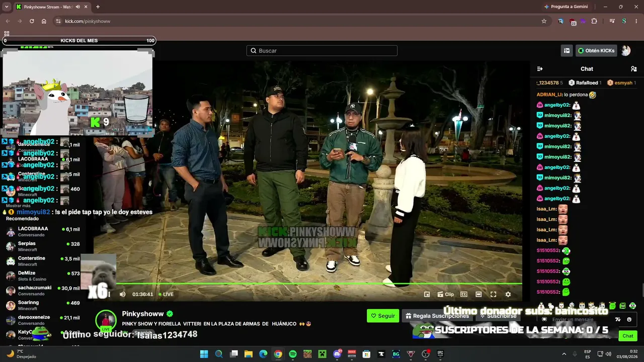Open the Soarinng recommended channel
The height and width of the screenshot is (362, 644).
(43, 305)
